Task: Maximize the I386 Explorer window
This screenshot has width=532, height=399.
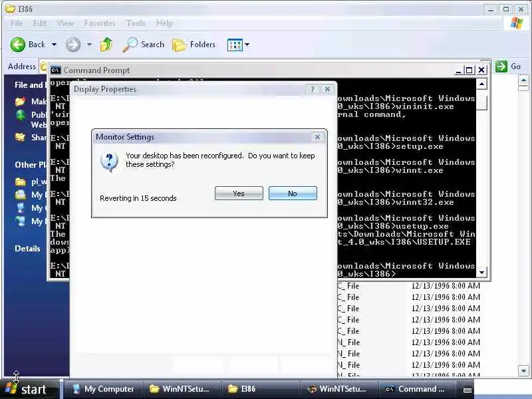Action: 506,9
